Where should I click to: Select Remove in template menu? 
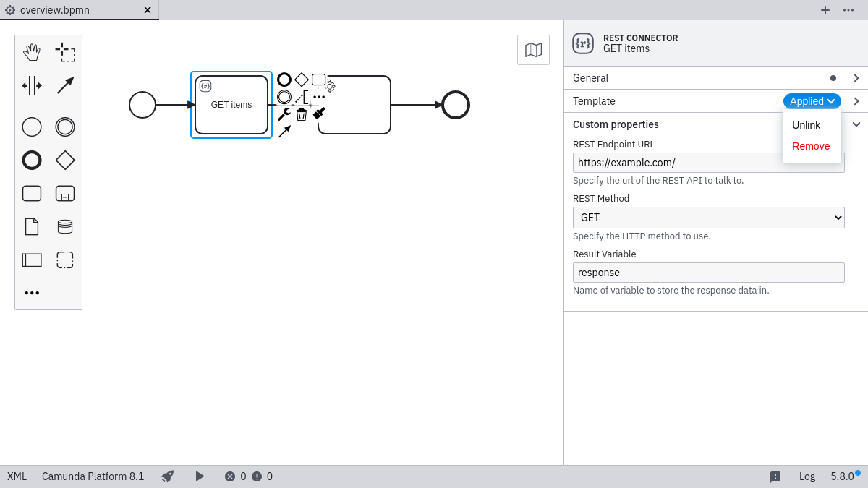(811, 146)
